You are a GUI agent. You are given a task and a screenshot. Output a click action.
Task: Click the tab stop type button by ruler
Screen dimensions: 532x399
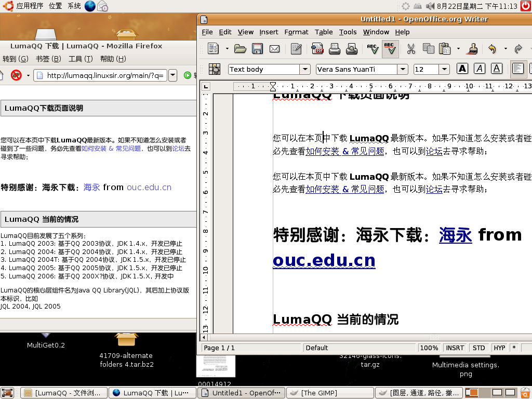206,87
